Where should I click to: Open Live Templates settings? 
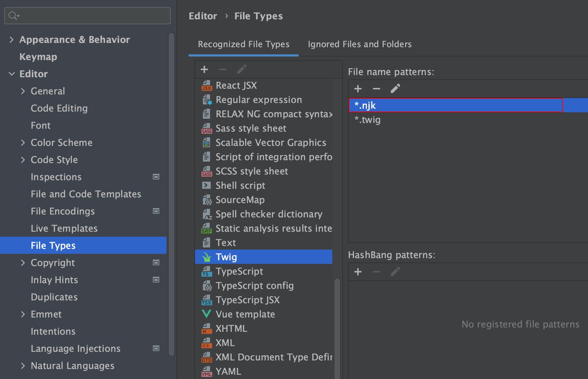(64, 228)
